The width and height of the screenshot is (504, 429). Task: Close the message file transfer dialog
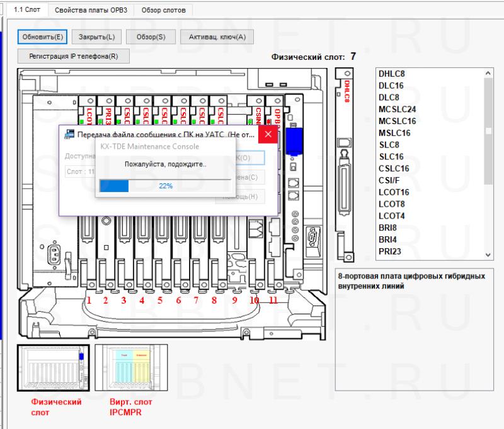pos(268,134)
